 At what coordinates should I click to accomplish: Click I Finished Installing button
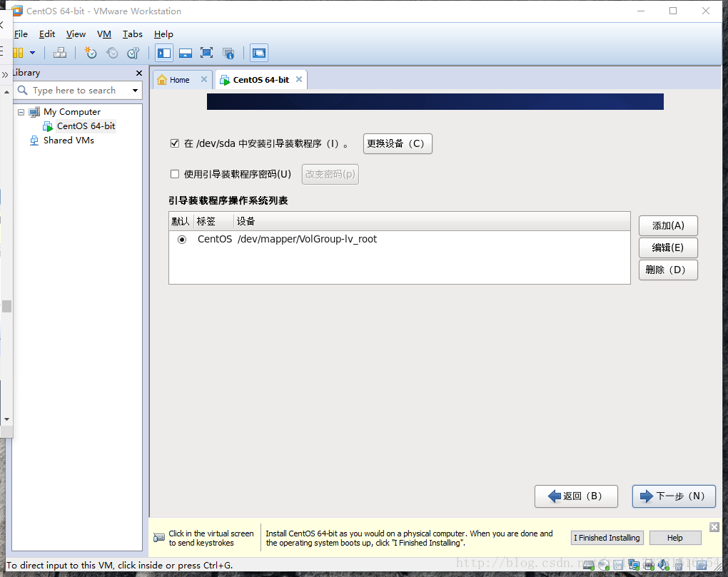click(607, 538)
